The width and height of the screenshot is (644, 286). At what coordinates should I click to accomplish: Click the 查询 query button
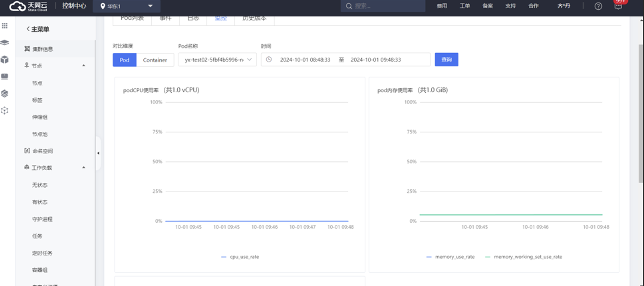click(x=446, y=59)
